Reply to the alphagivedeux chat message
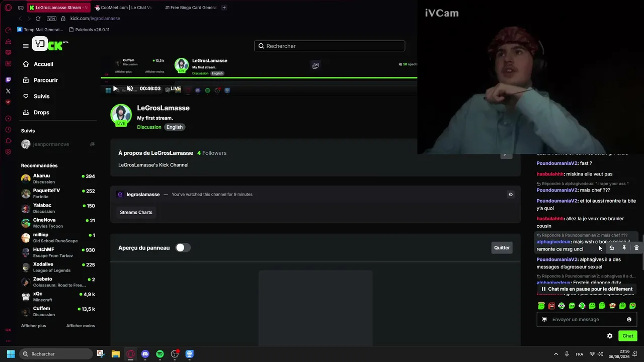The height and width of the screenshot is (362, 644). 612,248
